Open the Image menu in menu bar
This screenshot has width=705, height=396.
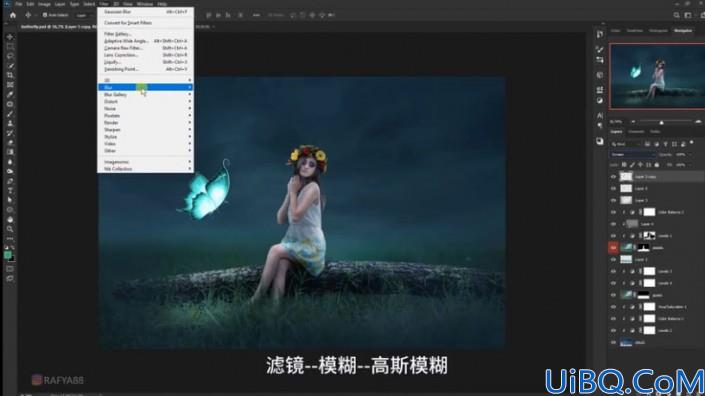tap(44, 4)
